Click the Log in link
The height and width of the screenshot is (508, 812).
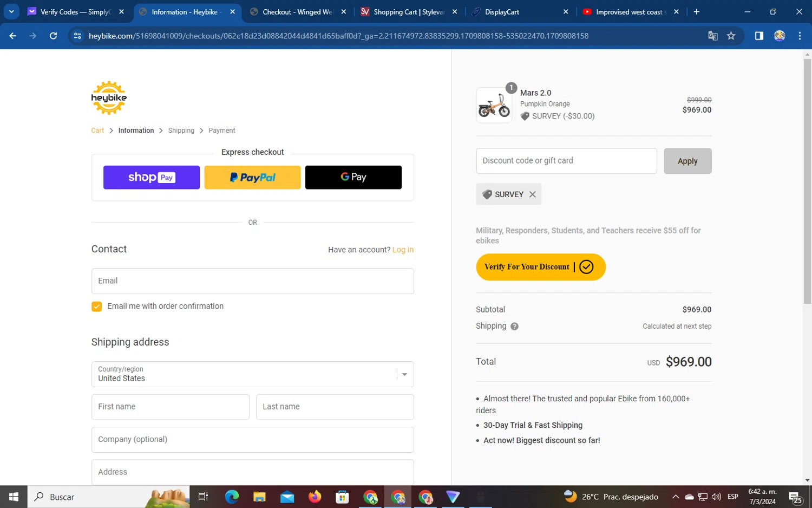click(x=403, y=250)
